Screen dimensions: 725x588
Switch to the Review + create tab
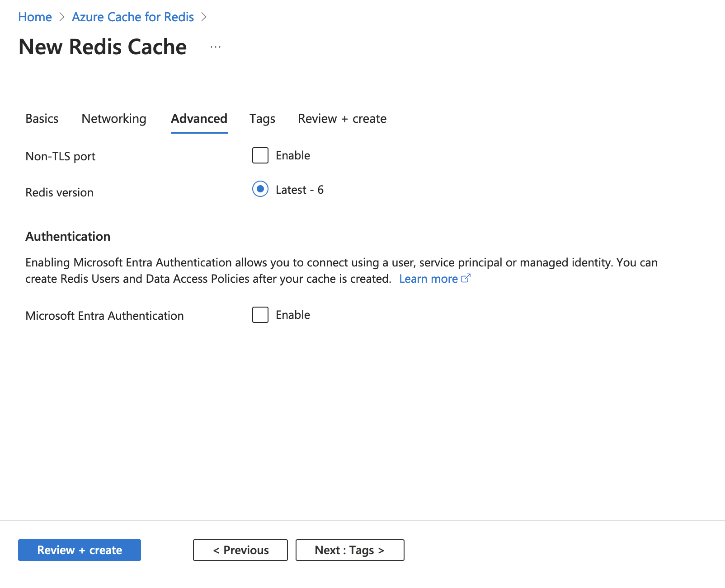[342, 119]
